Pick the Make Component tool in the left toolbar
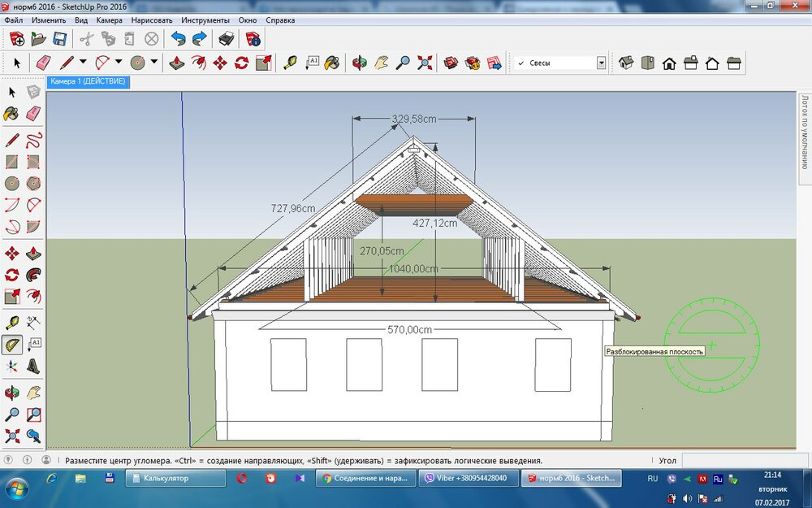The image size is (812, 508). pos(33,92)
